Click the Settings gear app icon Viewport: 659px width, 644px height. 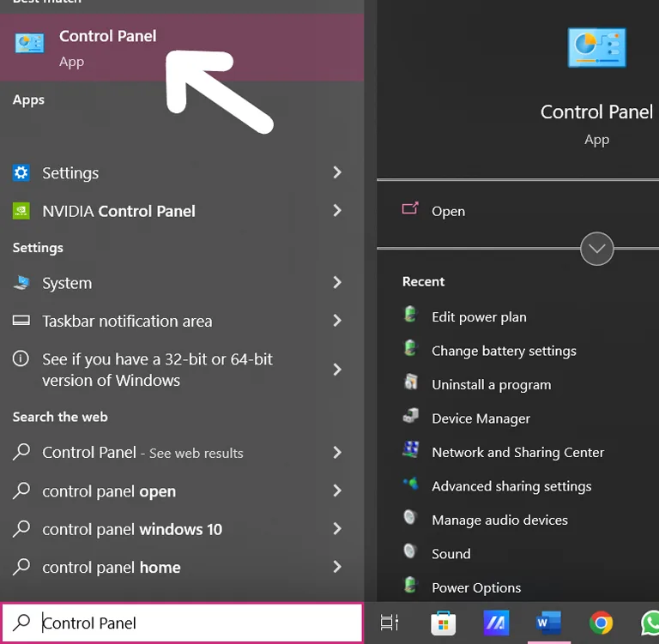tap(21, 172)
